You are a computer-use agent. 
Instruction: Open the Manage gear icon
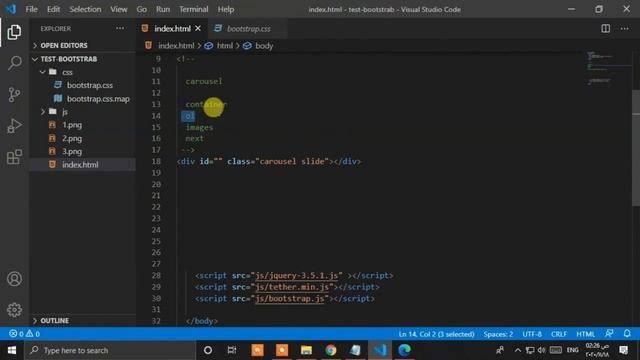coord(14,310)
